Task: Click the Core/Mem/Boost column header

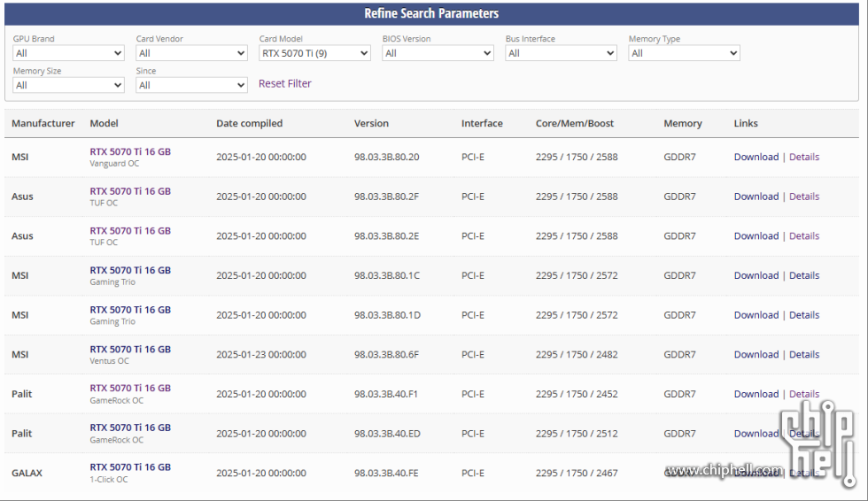Action: (x=575, y=123)
